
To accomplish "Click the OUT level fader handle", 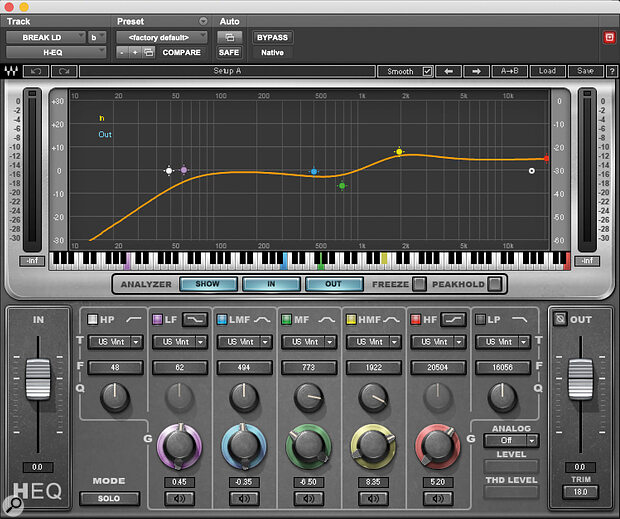I will 580,379.
